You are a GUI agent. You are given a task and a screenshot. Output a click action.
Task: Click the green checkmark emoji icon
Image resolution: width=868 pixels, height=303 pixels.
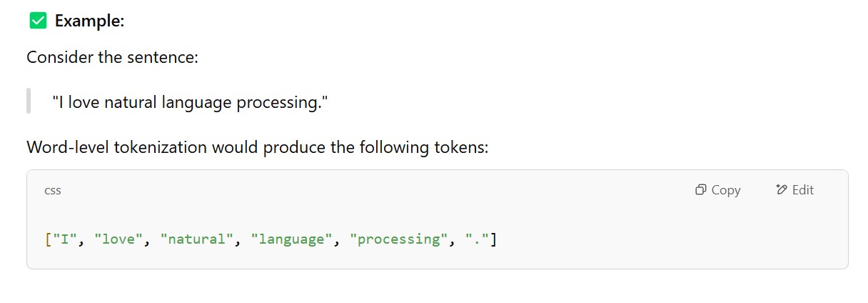38,21
